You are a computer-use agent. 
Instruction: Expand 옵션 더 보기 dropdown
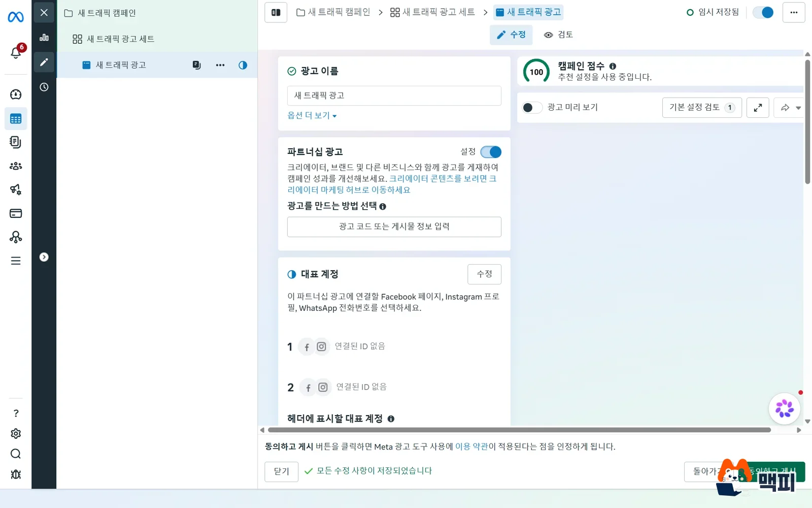(312, 116)
